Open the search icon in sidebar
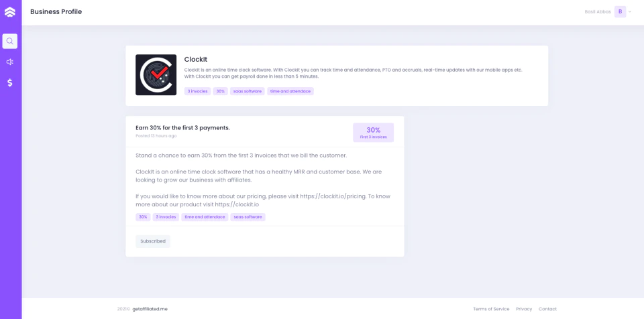644x319 pixels. tap(10, 41)
